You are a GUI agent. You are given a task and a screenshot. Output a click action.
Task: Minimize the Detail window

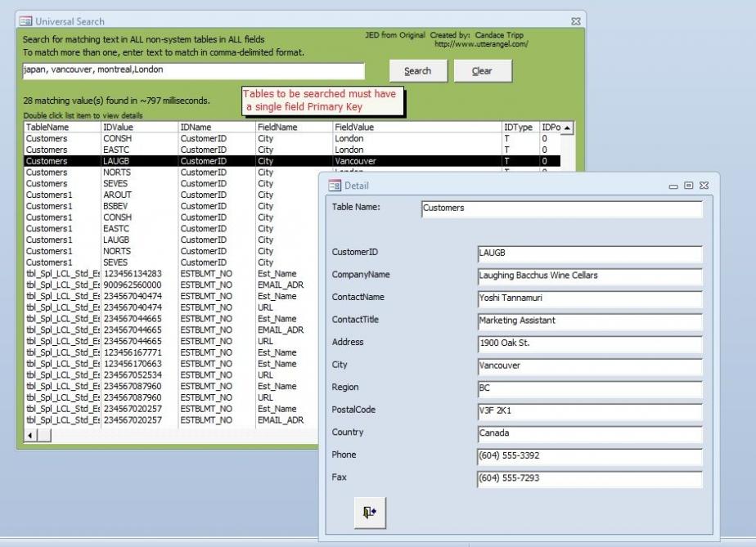(x=673, y=186)
